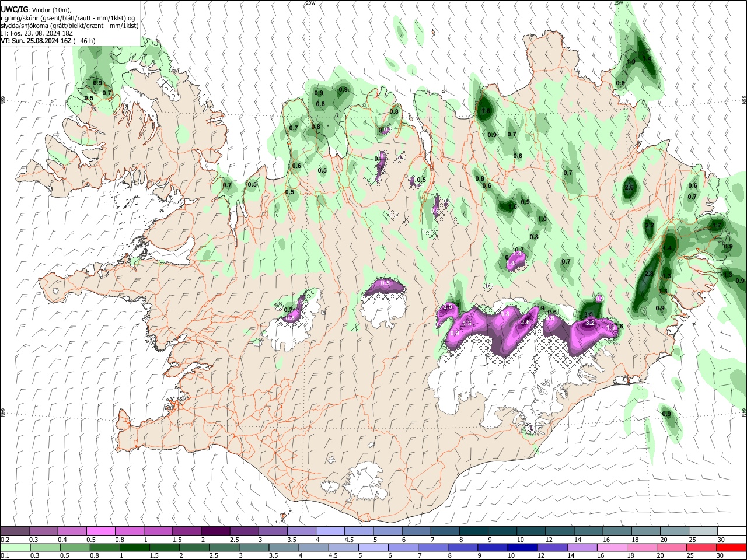This screenshot has height=560, width=747.
Task: Click the "IT: Fös. 23. 08. 2024 18Z" line
Action: click(37, 33)
